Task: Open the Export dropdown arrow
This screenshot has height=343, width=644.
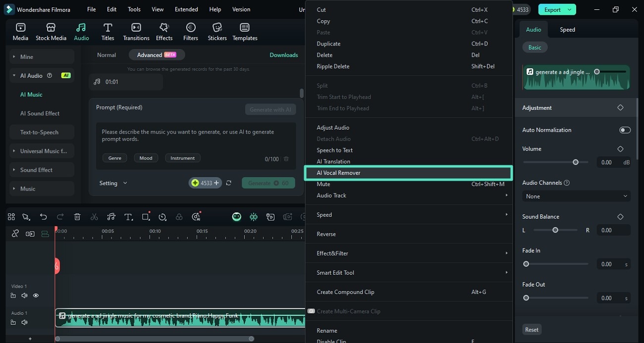Action: point(570,9)
